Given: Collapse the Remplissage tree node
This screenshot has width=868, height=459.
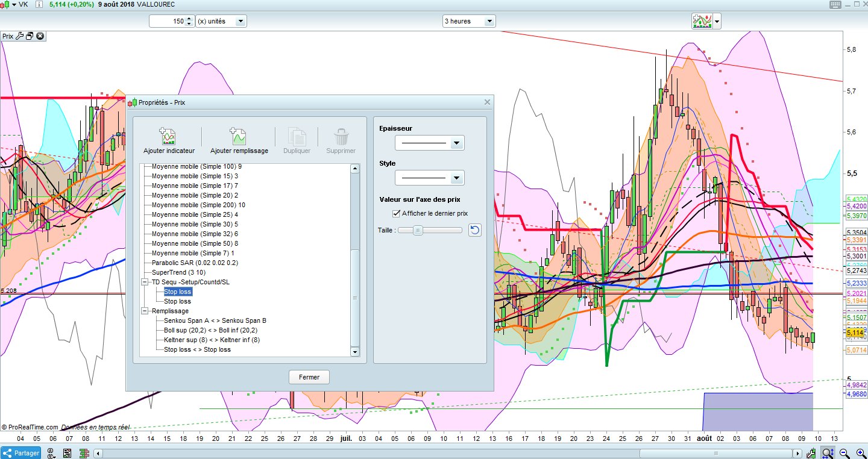Looking at the screenshot, I should [x=145, y=311].
